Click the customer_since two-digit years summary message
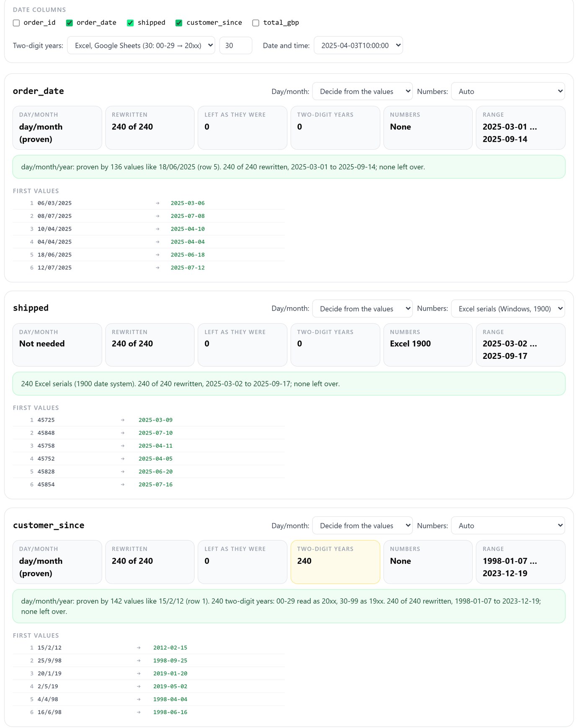This screenshot has width=578, height=728. 289,606
